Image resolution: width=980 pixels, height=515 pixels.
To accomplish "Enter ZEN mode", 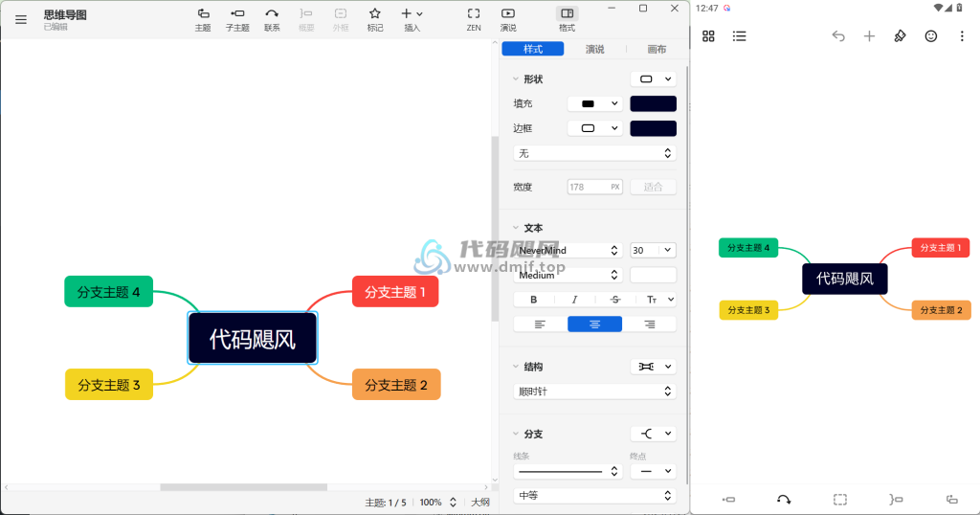I will (474, 19).
